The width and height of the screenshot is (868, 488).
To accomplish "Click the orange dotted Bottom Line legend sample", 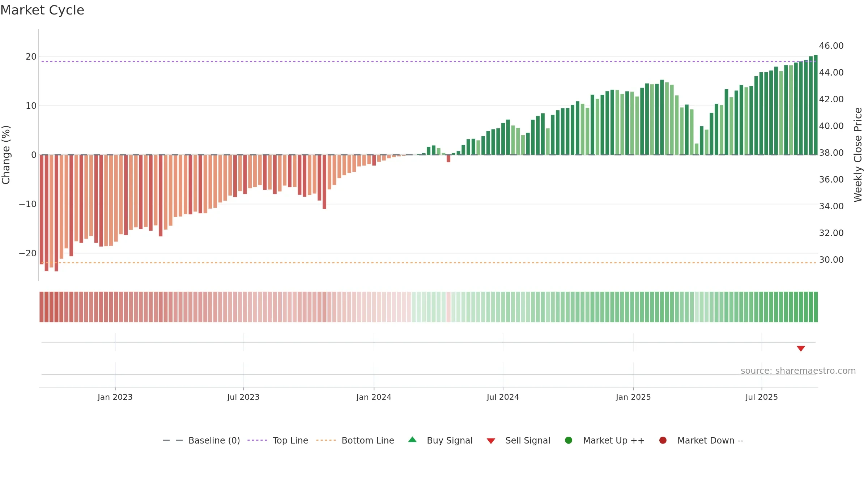I will pyautogui.click(x=326, y=440).
